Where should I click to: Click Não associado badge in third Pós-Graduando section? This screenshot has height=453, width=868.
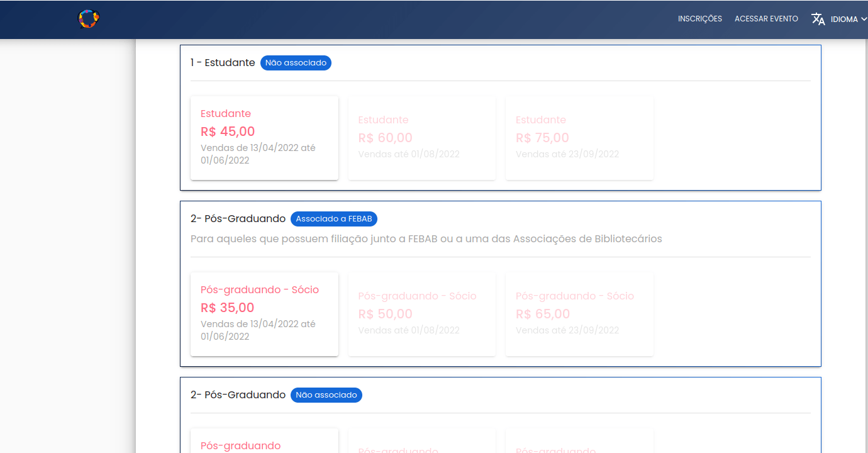pyautogui.click(x=326, y=395)
